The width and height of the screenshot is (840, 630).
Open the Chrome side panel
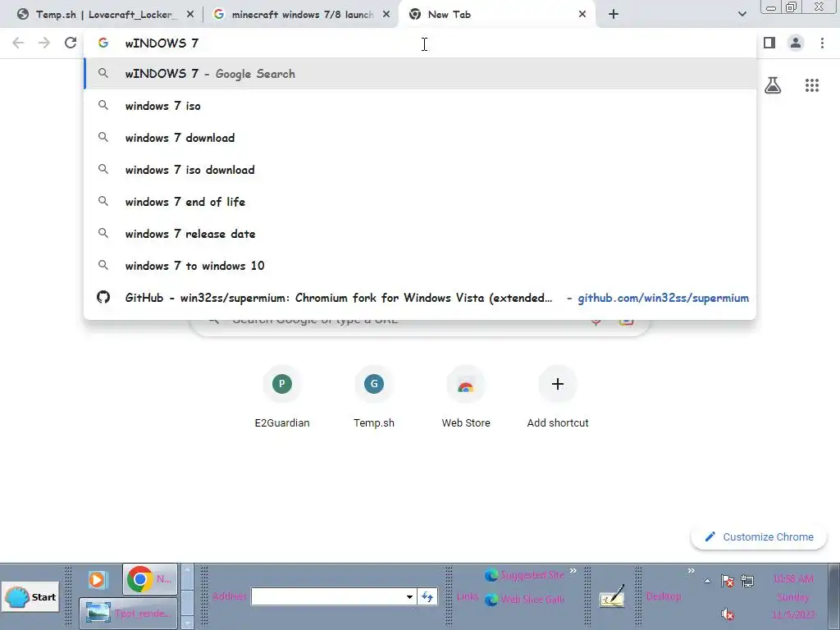click(769, 43)
